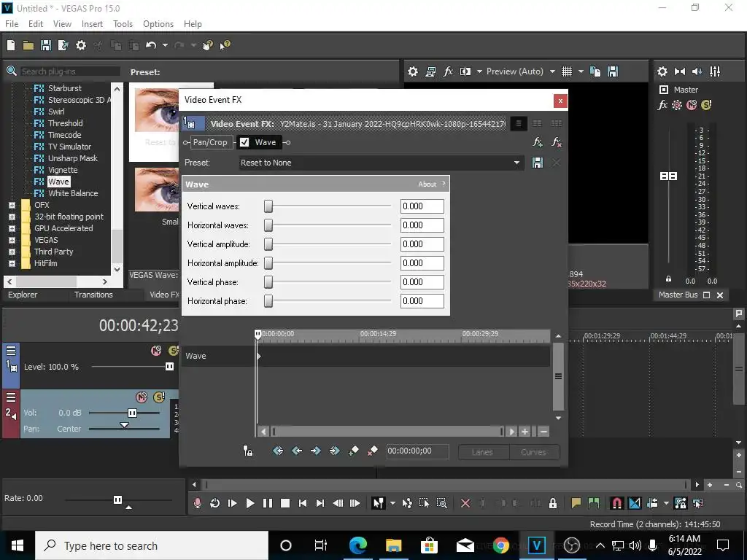Open the File menu
The image size is (747, 560).
pyautogui.click(x=12, y=24)
